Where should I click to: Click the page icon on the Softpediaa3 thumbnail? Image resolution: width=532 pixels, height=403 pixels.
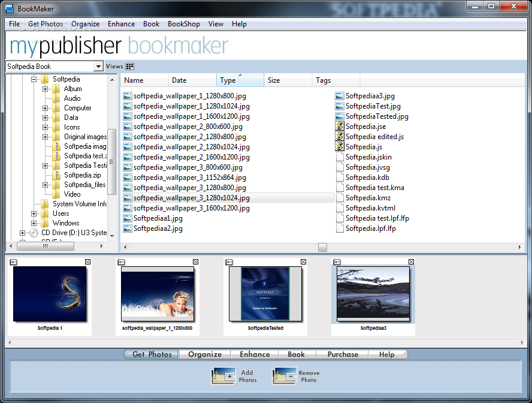[x=337, y=261]
